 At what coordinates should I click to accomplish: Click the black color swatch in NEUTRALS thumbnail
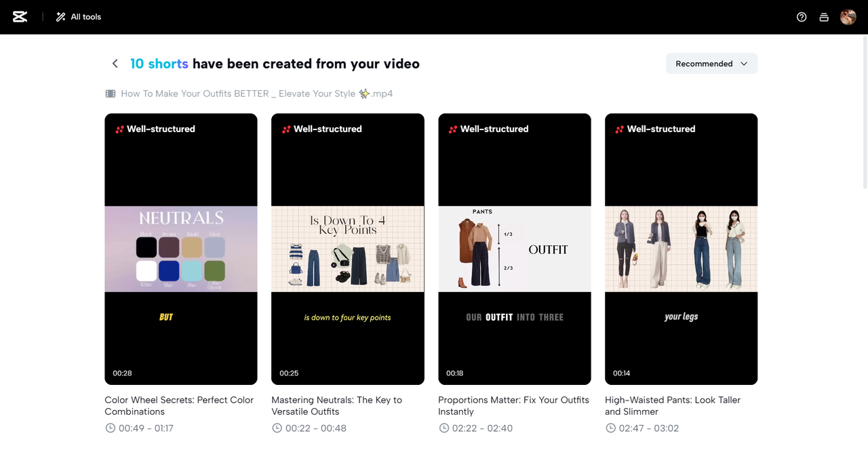(x=146, y=247)
